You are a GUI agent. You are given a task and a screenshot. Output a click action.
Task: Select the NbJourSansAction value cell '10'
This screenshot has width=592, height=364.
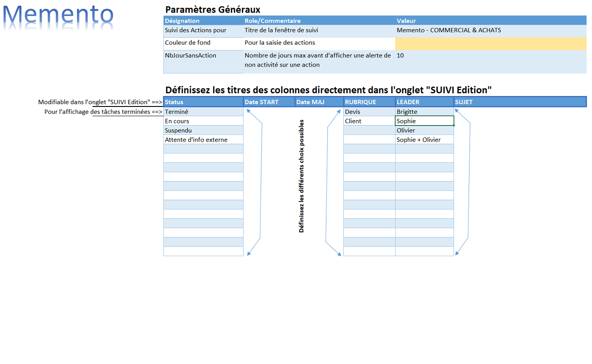pyautogui.click(x=491, y=61)
